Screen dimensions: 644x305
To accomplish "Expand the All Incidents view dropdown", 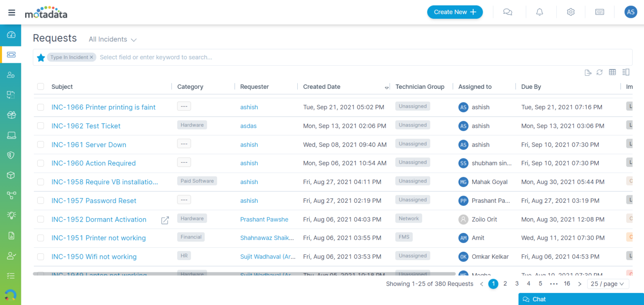I will pyautogui.click(x=112, y=39).
